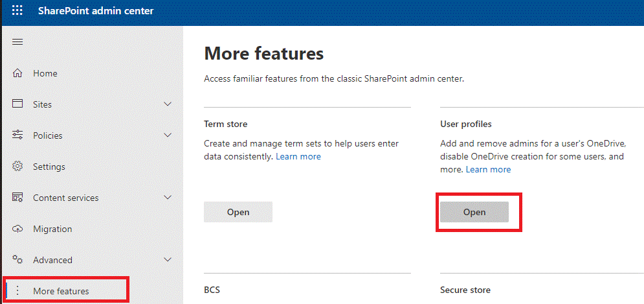Screen dimensions: 644x304
Task: Click the Policies sliders icon
Action: [17, 135]
